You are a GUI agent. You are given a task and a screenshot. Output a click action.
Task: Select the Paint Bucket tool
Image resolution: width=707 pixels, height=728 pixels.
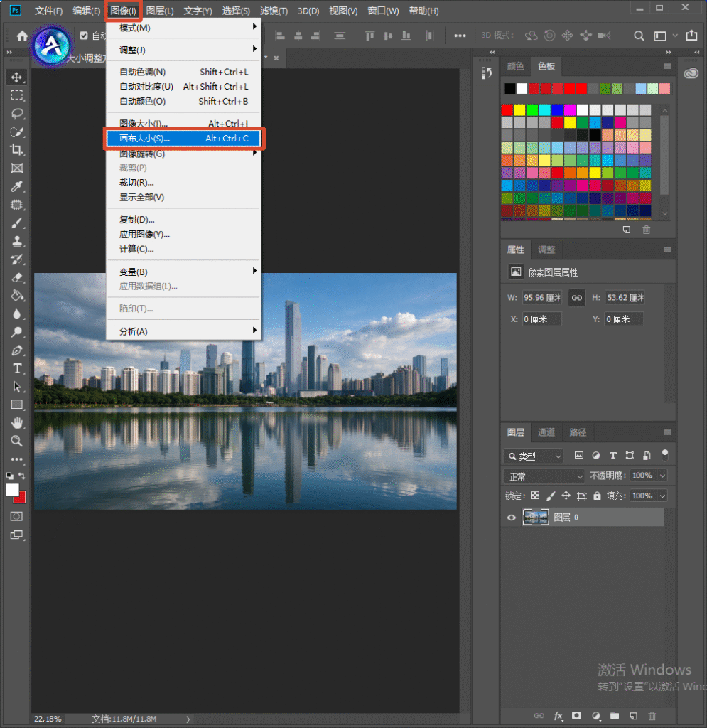coord(17,296)
